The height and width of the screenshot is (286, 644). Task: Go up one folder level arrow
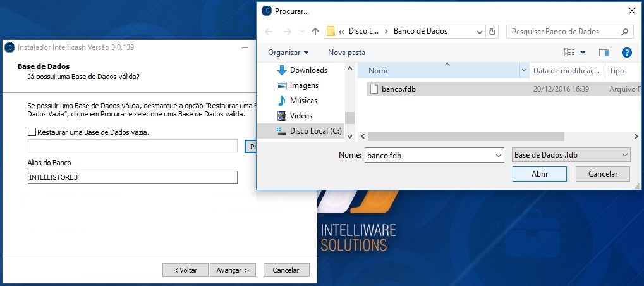[x=315, y=32]
